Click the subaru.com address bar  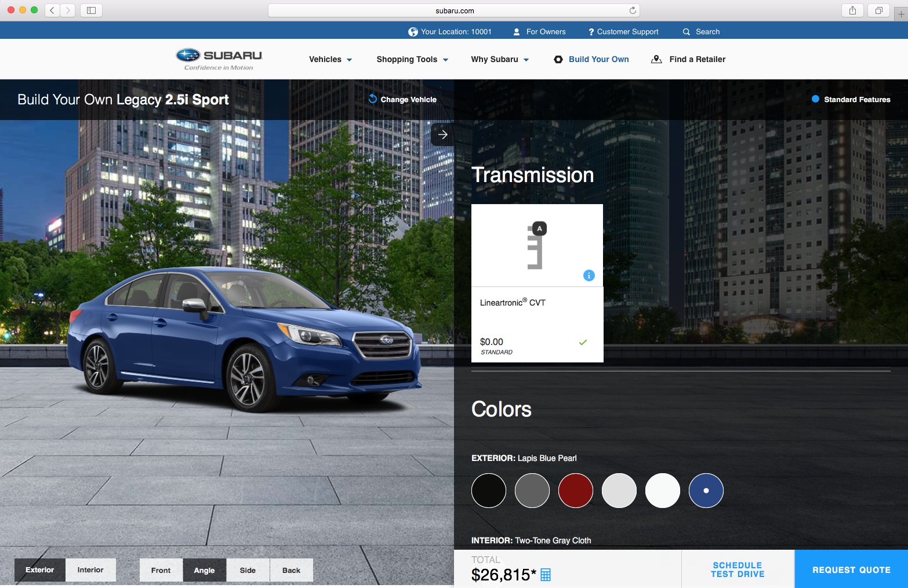[x=454, y=10]
